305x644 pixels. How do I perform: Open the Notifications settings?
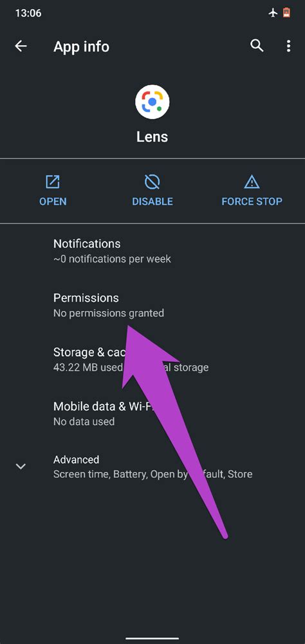152,251
